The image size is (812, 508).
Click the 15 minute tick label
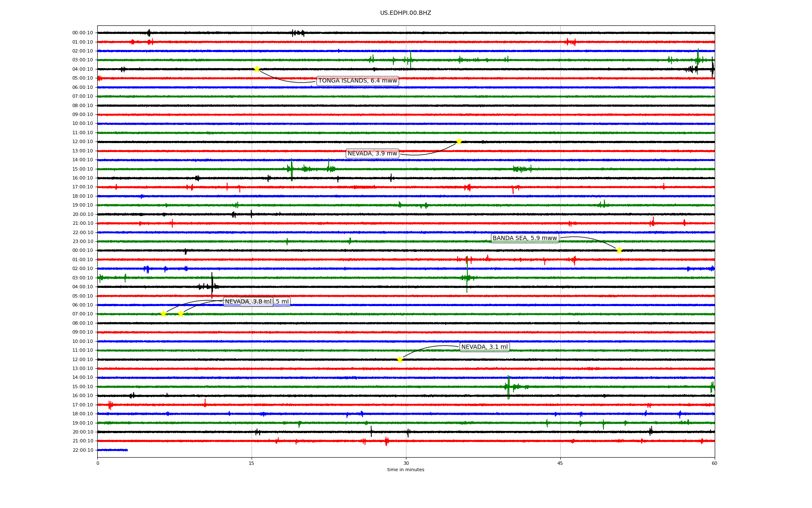tap(252, 463)
